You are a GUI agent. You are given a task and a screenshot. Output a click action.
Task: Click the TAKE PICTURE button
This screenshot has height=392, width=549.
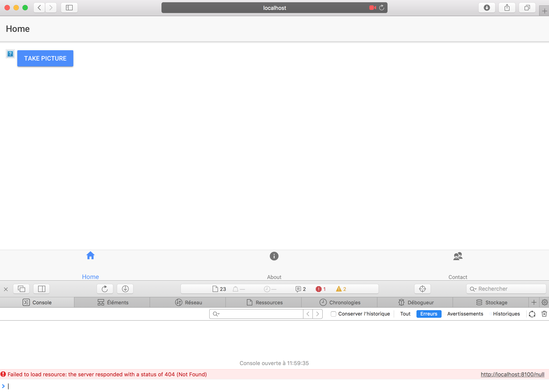click(45, 58)
